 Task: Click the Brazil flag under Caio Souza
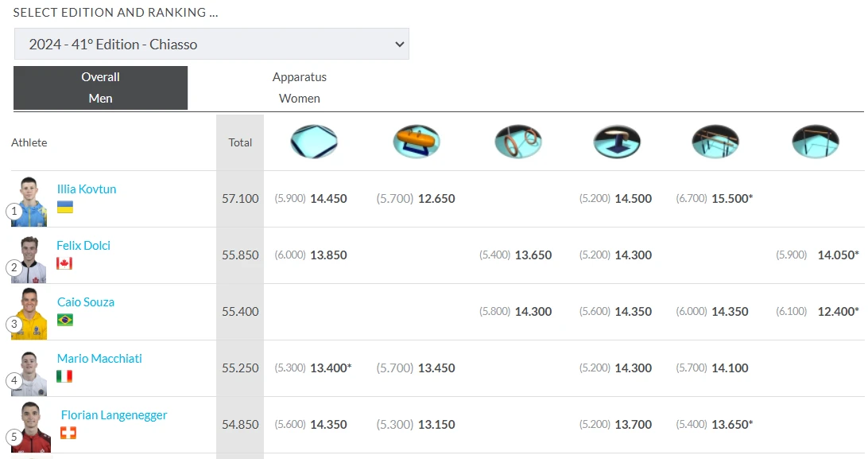pyautogui.click(x=65, y=320)
